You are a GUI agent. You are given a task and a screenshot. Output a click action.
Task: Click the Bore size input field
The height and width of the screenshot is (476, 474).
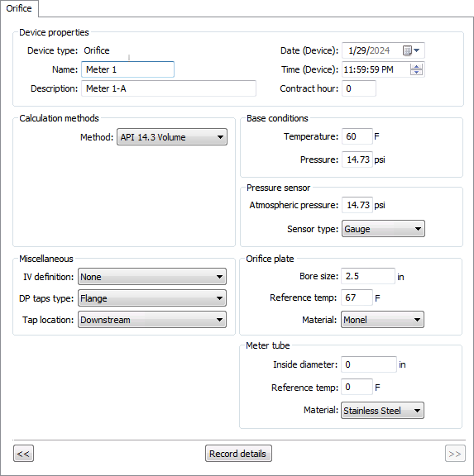(x=368, y=276)
